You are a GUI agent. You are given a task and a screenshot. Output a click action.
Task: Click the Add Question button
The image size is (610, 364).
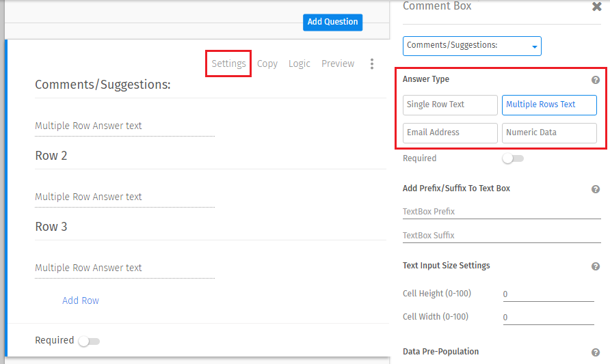tap(332, 22)
